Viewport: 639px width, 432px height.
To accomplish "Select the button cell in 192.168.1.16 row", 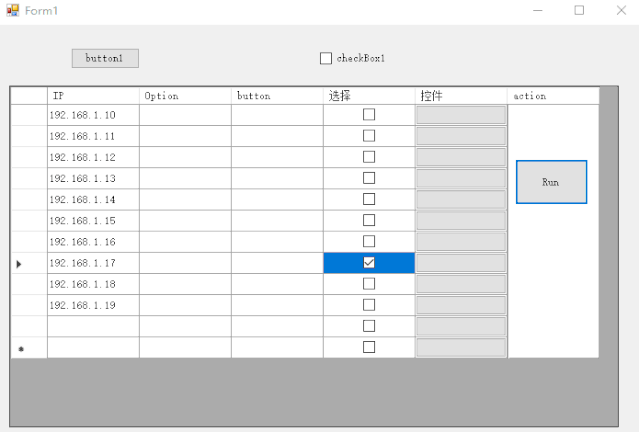I will (277, 242).
